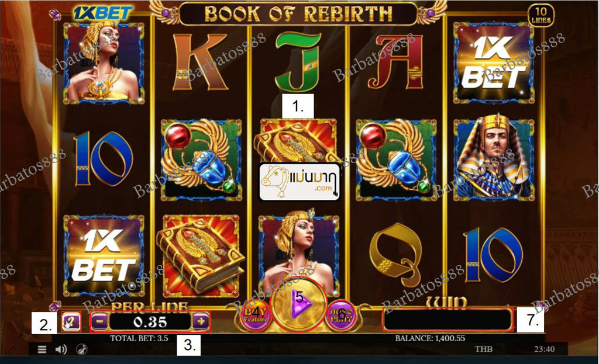Open the question mark help/paytable button
Screen dimensions: 599x364
click(71, 322)
